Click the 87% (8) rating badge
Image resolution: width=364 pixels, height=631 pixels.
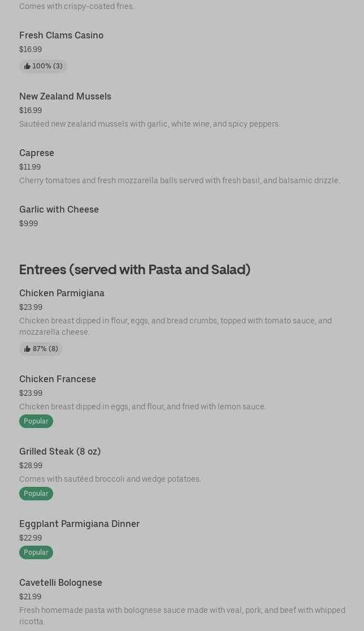(x=45, y=349)
